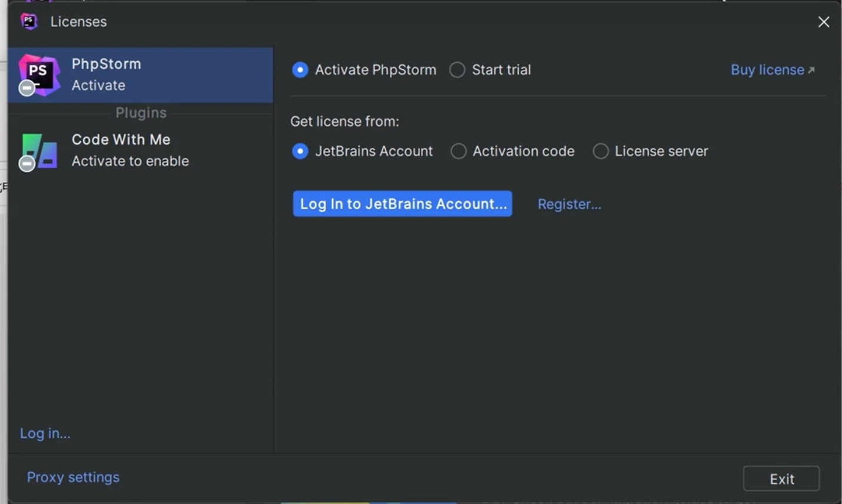Click 'Activate to enable' text under Code With Me
The width and height of the screenshot is (842, 504).
click(x=130, y=161)
